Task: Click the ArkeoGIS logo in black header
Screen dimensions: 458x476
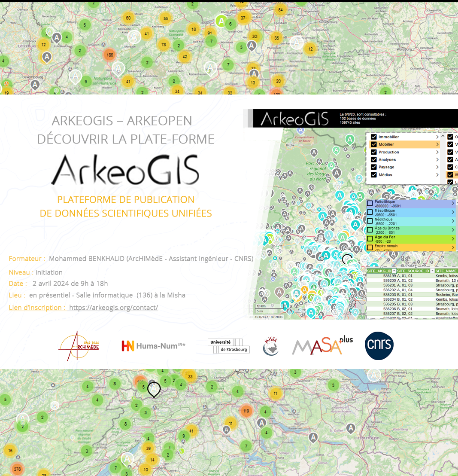Action: click(x=294, y=119)
